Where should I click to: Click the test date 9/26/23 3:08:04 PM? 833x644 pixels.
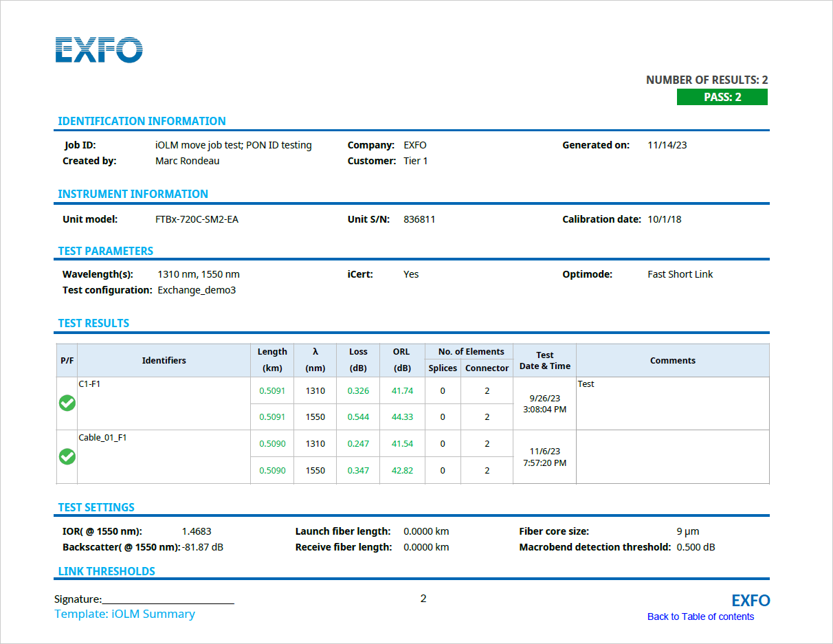click(x=544, y=403)
